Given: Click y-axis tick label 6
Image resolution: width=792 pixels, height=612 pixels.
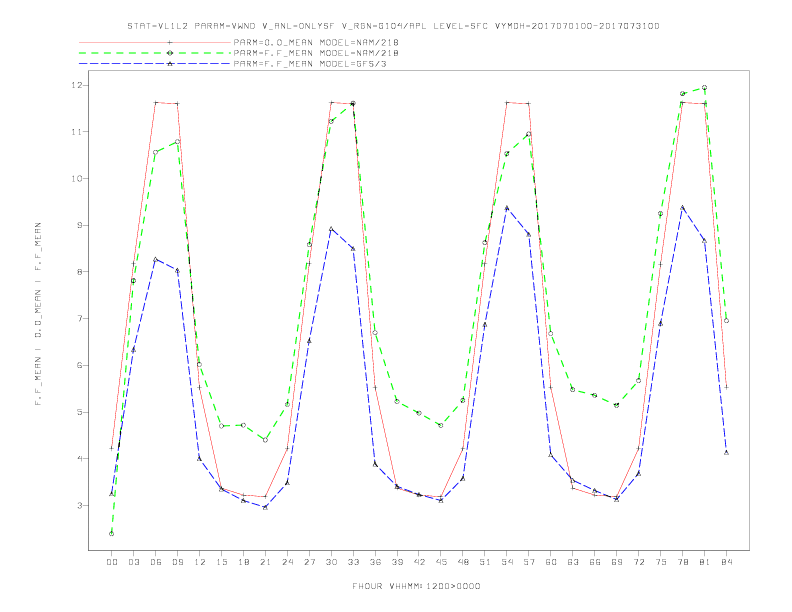Looking at the screenshot, I should click(x=78, y=365).
